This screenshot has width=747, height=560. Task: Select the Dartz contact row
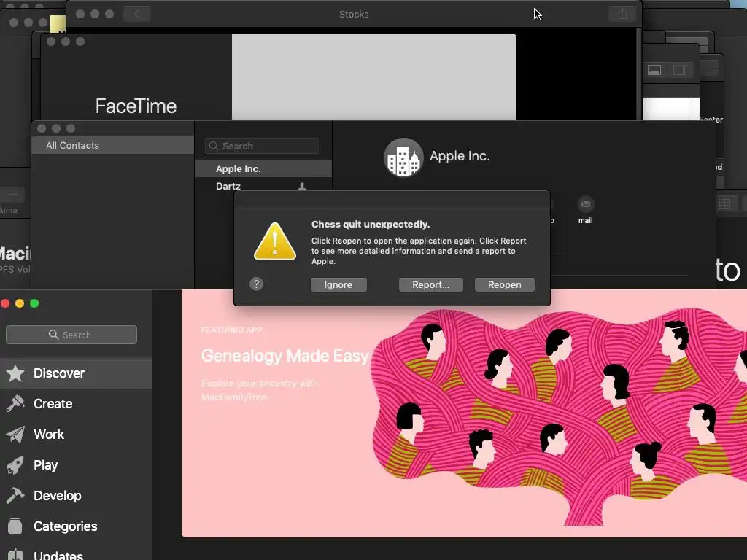click(263, 186)
